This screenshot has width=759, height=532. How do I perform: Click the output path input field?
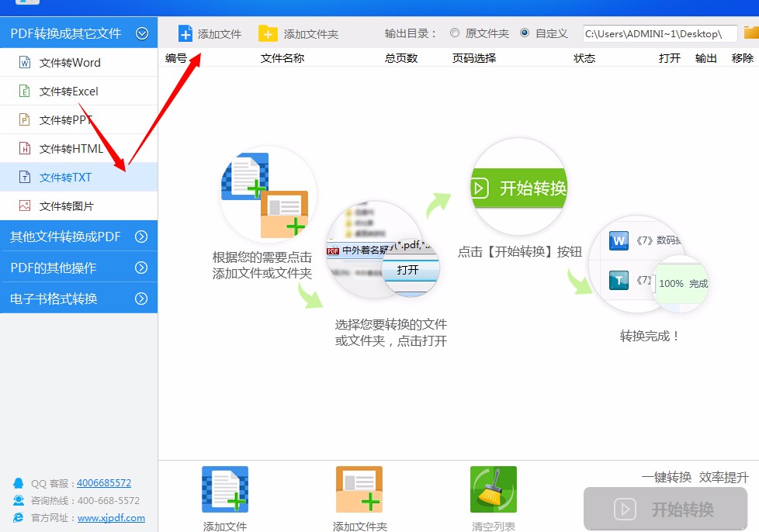[x=660, y=33]
